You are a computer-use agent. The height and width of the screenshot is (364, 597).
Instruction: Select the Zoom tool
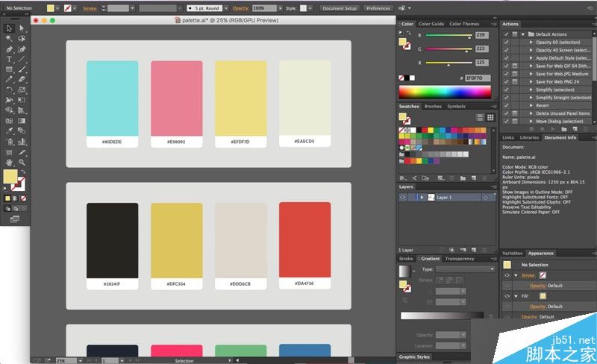[22, 162]
